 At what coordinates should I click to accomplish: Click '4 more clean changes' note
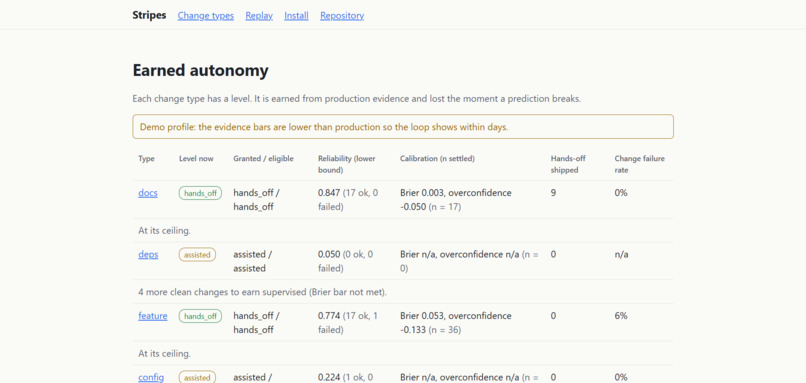(262, 292)
